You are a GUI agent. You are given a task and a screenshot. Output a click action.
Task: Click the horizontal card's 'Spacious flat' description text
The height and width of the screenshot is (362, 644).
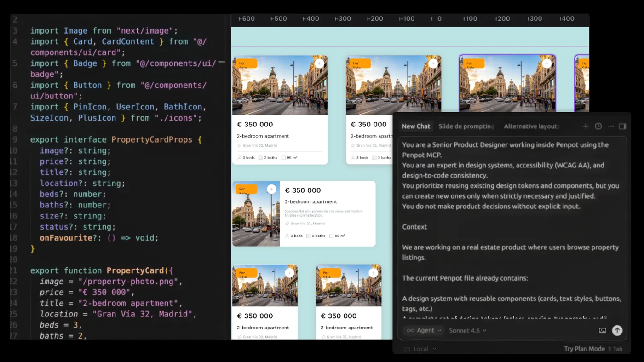[x=324, y=213]
